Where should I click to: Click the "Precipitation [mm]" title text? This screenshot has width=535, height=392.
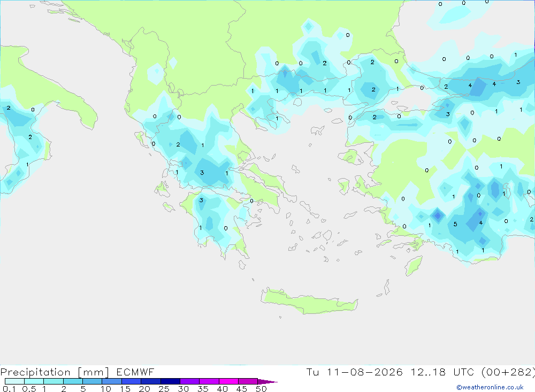tap(55, 372)
